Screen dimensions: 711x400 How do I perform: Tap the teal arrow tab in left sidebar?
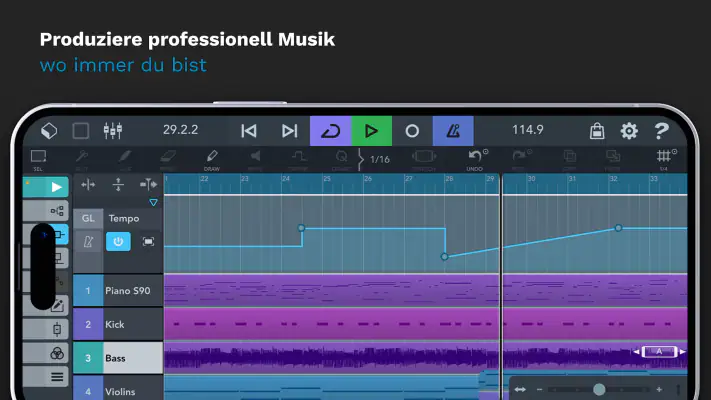click(46, 187)
